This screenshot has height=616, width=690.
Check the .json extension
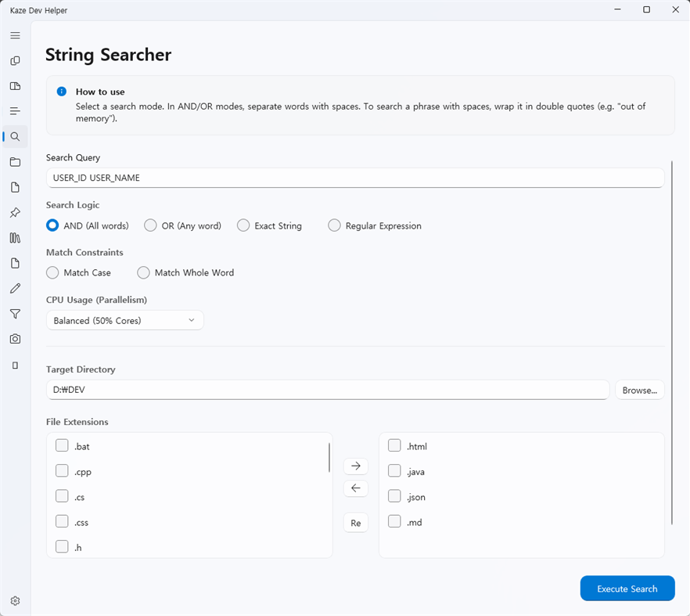click(394, 496)
